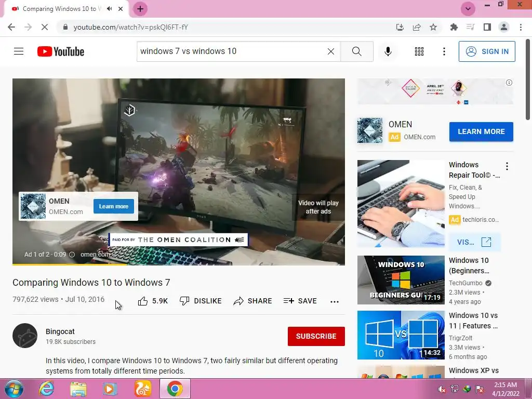Launch Internet Explorer from taskbar
The height and width of the screenshot is (399, 532).
(x=46, y=389)
